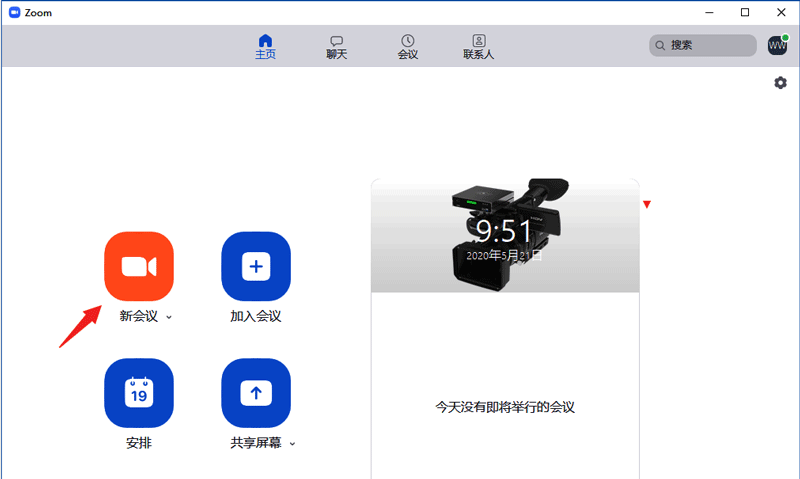This screenshot has width=800, height=479.
Task: Open the 聊天 tab
Action: click(x=337, y=46)
